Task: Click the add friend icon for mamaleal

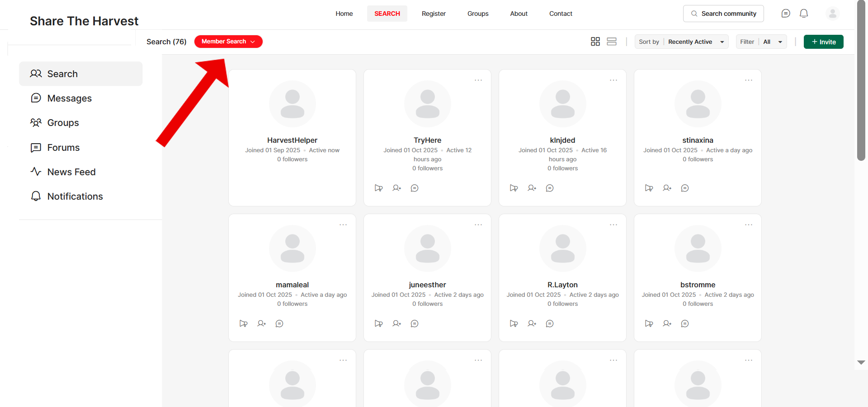Action: click(261, 323)
